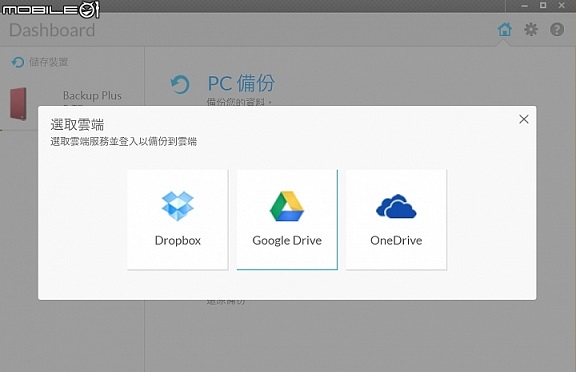Maximize the Dashboard window
This screenshot has height=372, width=576.
pyautogui.click(x=543, y=5)
